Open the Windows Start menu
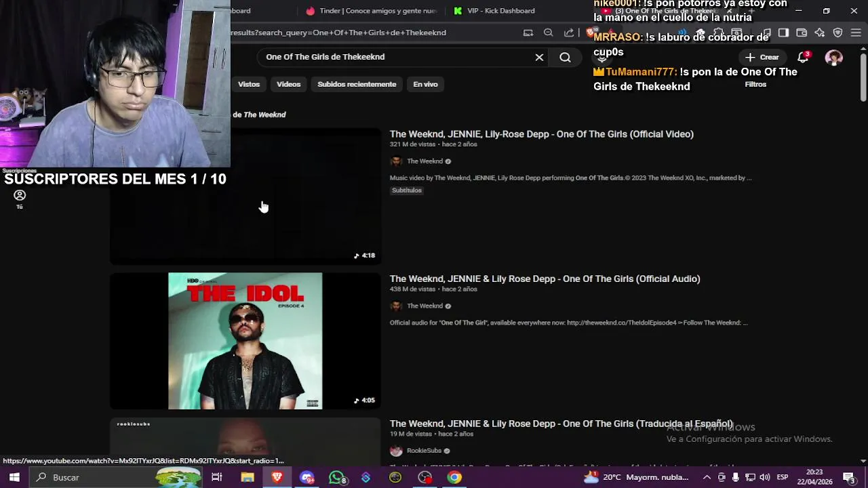Screen dimensions: 868x488 pos(14,477)
